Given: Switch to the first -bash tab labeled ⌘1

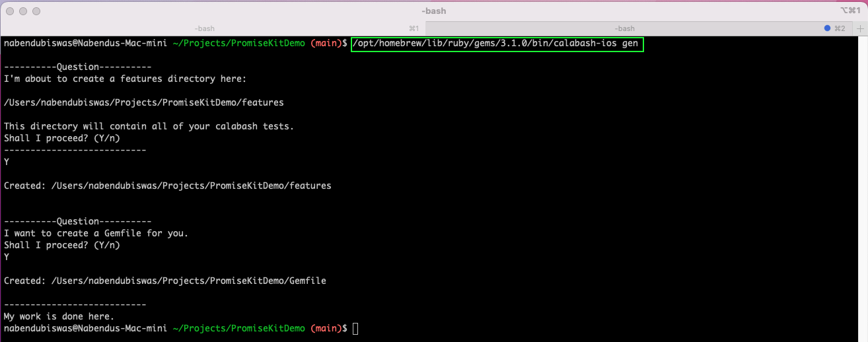Looking at the screenshot, I should [x=212, y=28].
